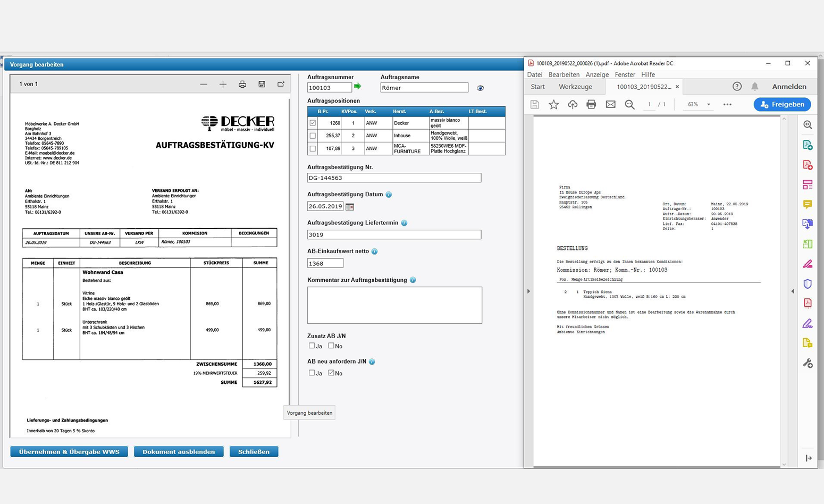
Task: Check the Inhouse position row checkbox
Action: [313, 136]
